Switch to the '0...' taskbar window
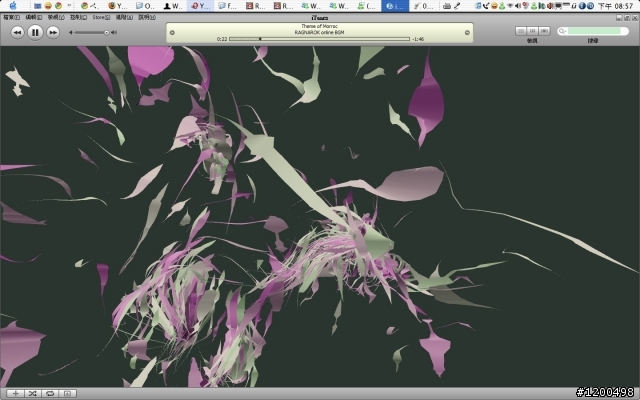 [423, 6]
